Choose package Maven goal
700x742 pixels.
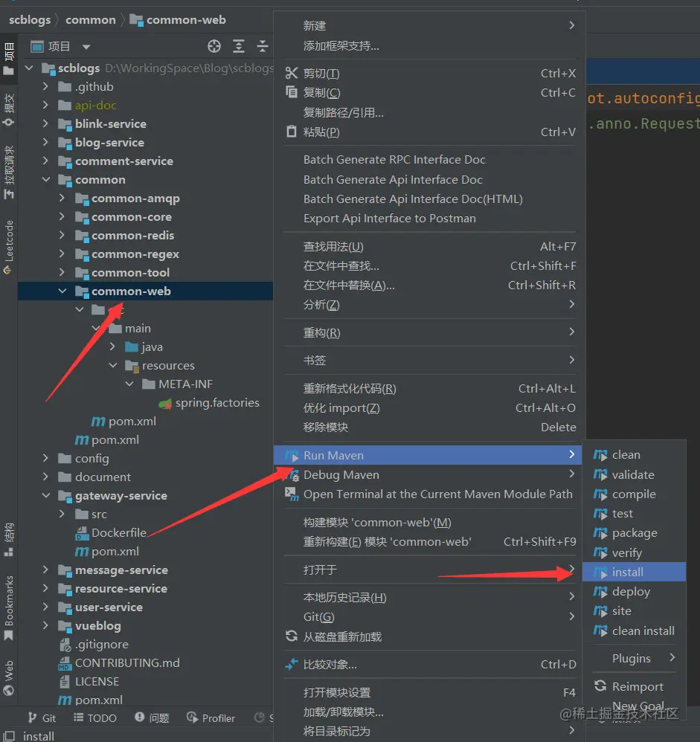(x=635, y=533)
